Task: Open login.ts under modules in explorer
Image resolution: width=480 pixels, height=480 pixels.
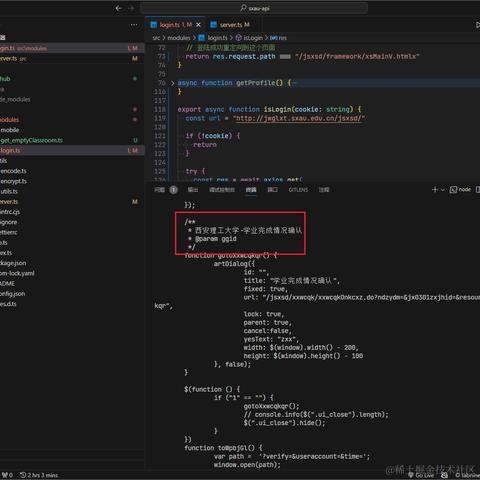Action: point(72,151)
